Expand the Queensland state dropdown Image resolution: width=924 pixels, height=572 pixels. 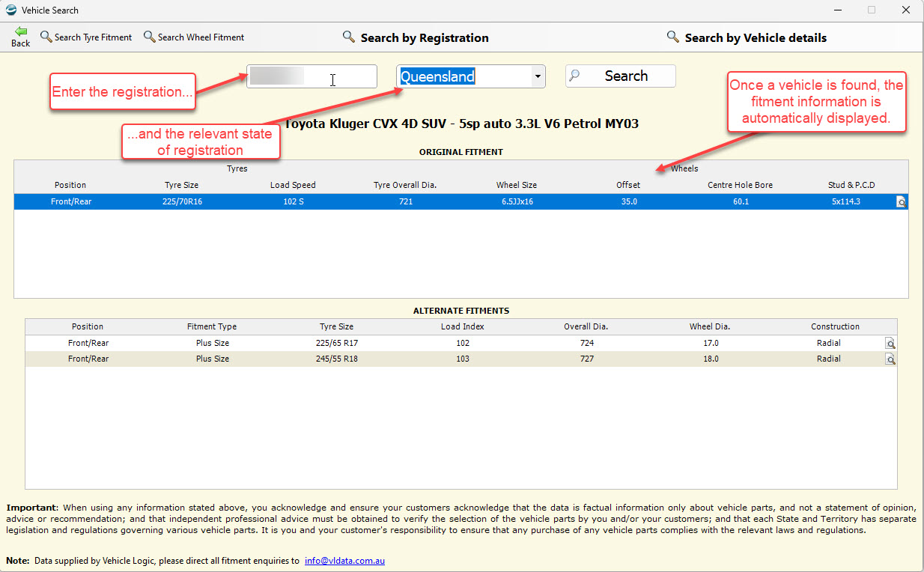537,76
